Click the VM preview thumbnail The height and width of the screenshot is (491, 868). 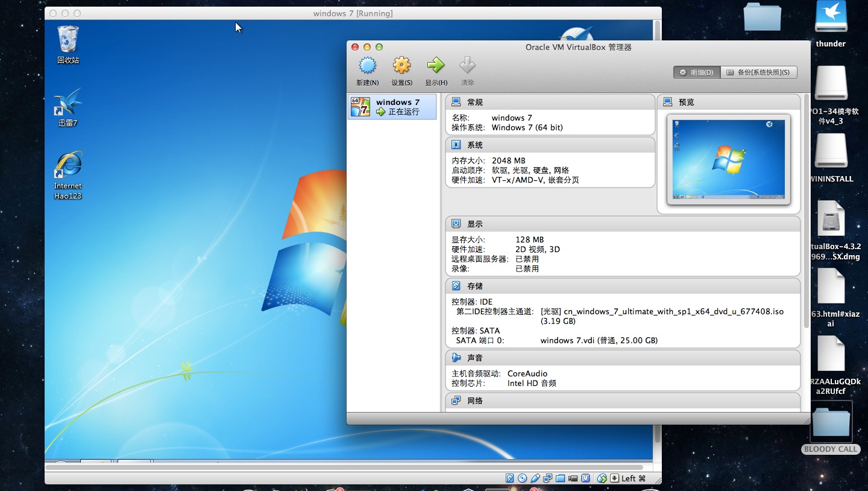(x=729, y=159)
